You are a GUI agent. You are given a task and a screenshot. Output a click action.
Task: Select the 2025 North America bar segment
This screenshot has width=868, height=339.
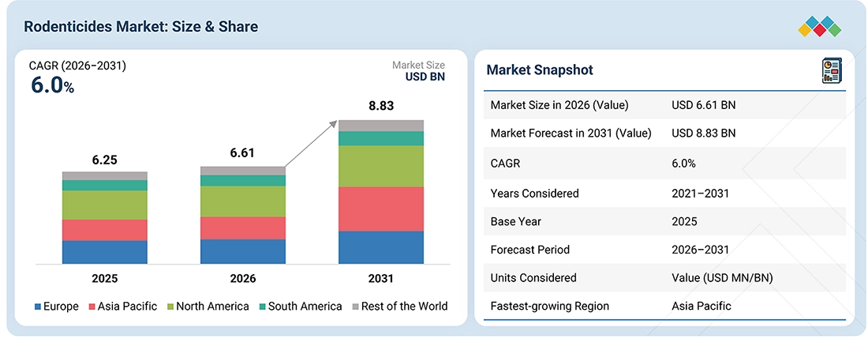pyautogui.click(x=105, y=205)
